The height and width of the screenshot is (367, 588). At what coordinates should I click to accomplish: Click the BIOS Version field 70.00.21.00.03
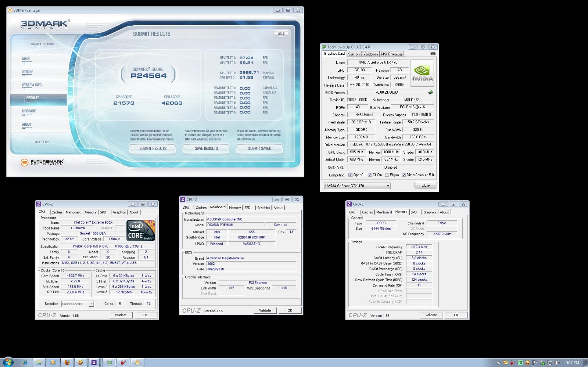pos(387,93)
